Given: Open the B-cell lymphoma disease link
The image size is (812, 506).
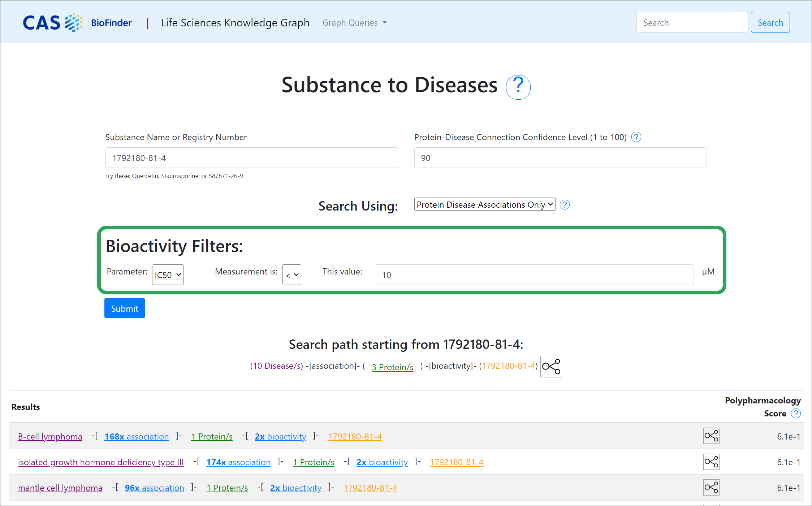Looking at the screenshot, I should tap(50, 437).
